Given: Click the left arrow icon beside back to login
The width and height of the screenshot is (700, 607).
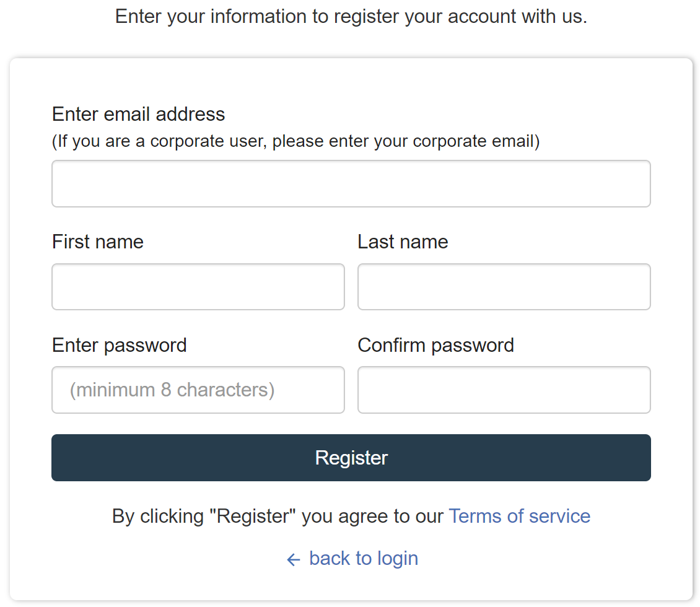Looking at the screenshot, I should click(x=293, y=559).
